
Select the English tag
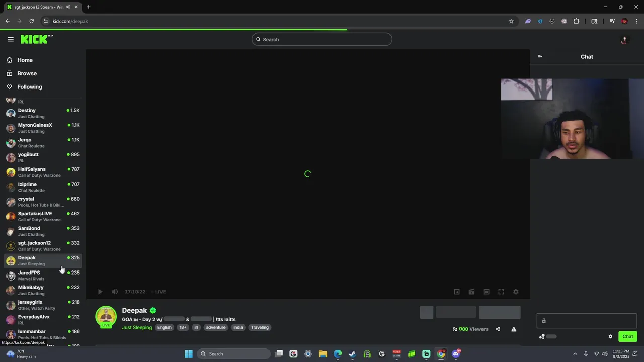click(x=164, y=327)
